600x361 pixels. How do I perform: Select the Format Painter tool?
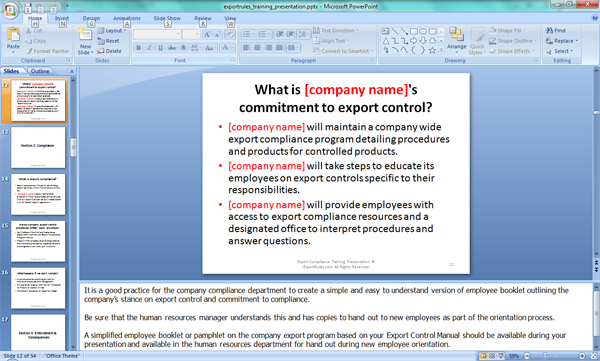tap(47, 51)
